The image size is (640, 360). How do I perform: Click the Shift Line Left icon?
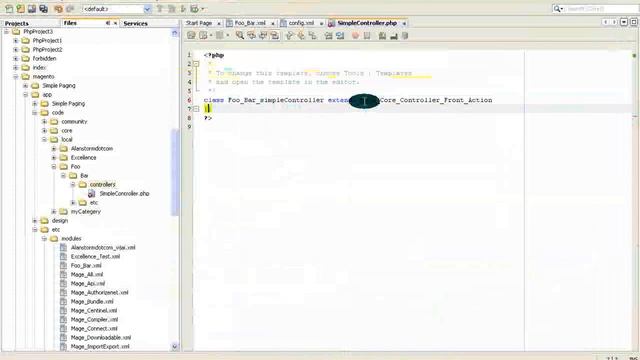click(329, 36)
